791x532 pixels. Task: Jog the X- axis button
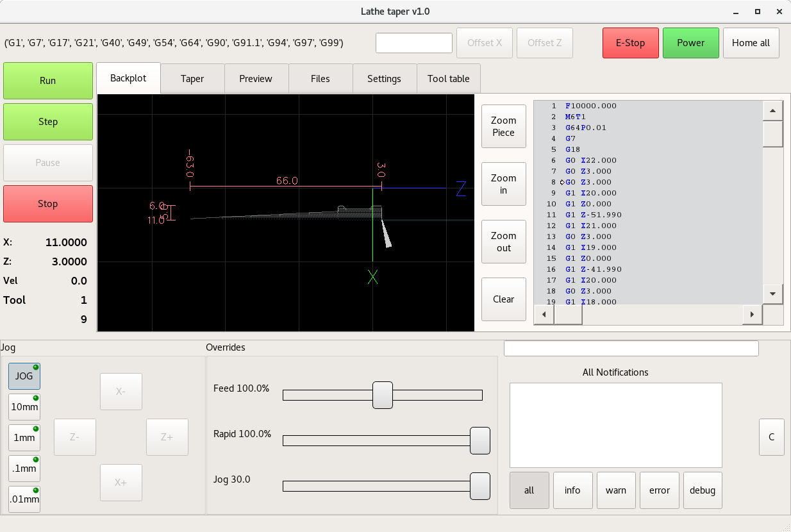[121, 392]
